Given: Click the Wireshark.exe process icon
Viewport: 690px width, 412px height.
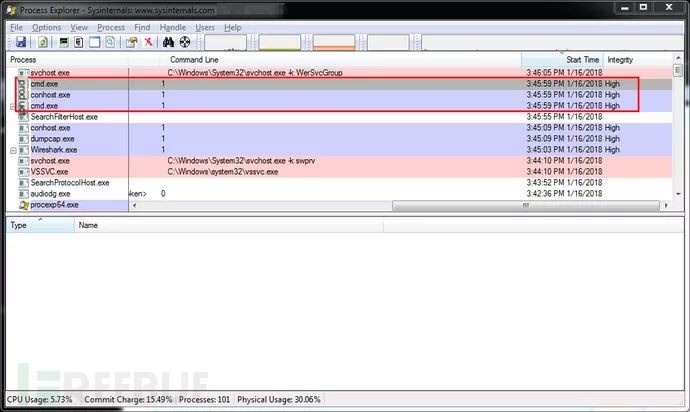Looking at the screenshot, I should coord(24,150).
